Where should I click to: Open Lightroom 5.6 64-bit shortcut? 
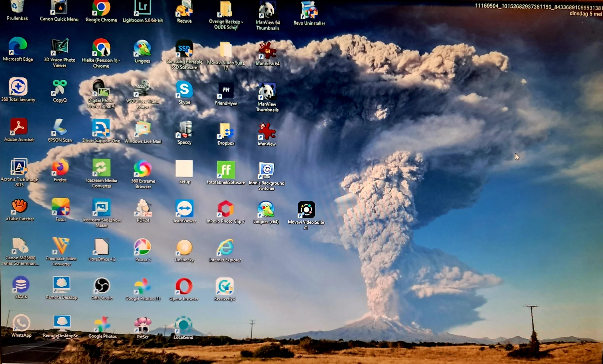pyautogui.click(x=143, y=8)
